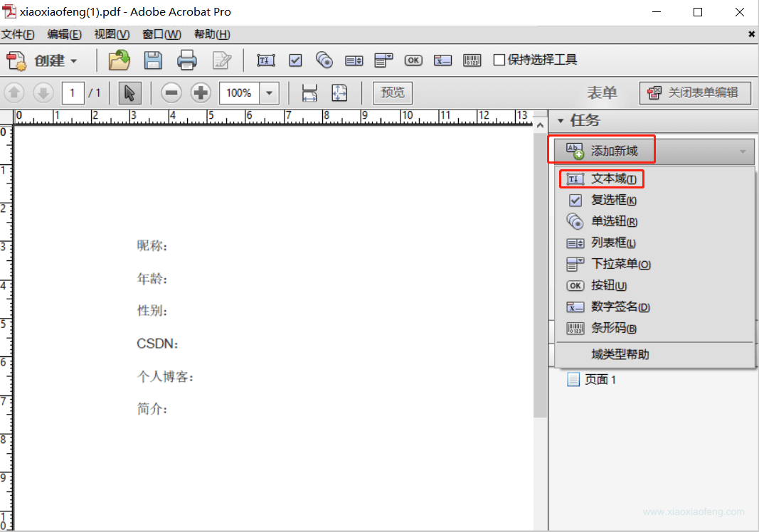
Task: Click the 个人博客: label on the page
Action: pyautogui.click(x=165, y=377)
